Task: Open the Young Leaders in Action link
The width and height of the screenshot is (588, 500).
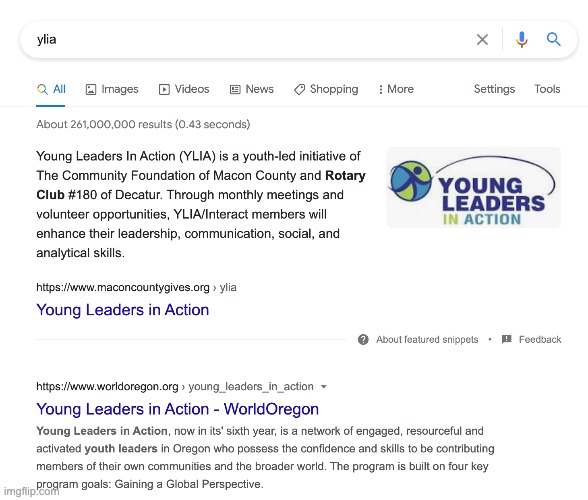Action: point(123,310)
